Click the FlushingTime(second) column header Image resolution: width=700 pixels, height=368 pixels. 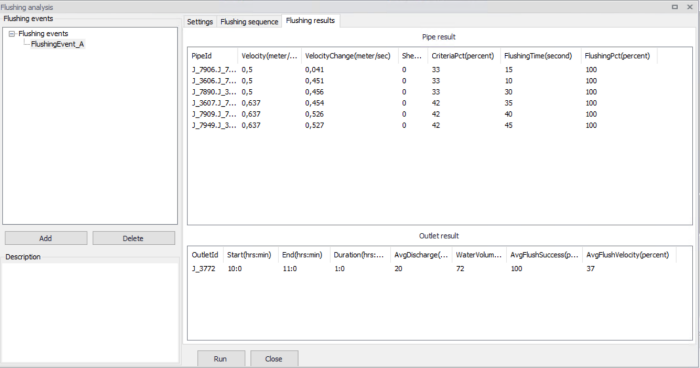pos(540,56)
